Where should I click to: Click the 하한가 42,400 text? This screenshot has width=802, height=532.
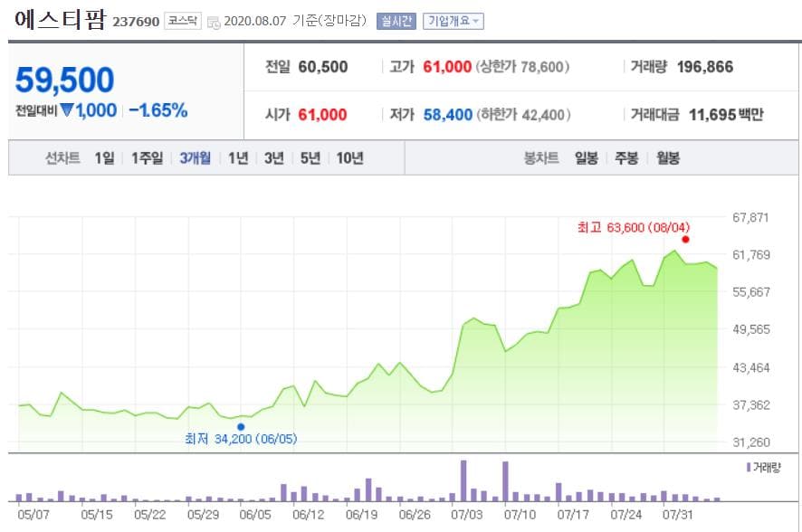[523, 115]
